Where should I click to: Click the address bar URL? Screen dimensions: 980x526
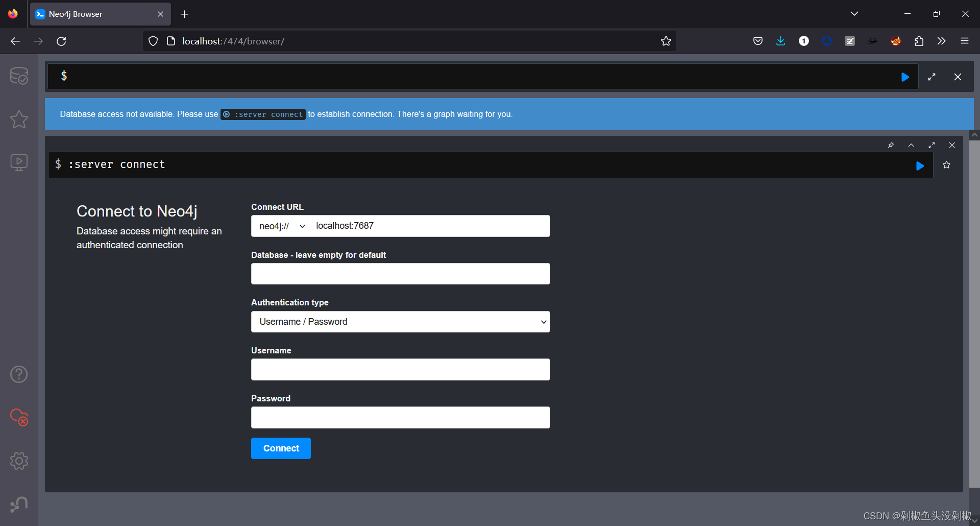[x=233, y=41]
